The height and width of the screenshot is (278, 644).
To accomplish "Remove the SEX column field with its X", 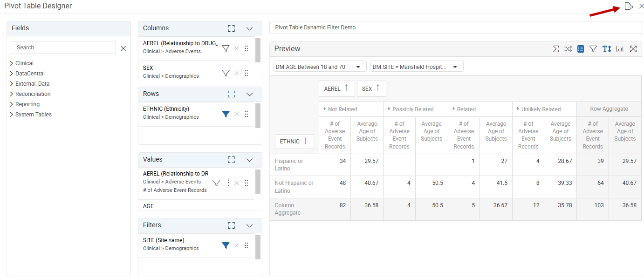I will [x=236, y=73].
